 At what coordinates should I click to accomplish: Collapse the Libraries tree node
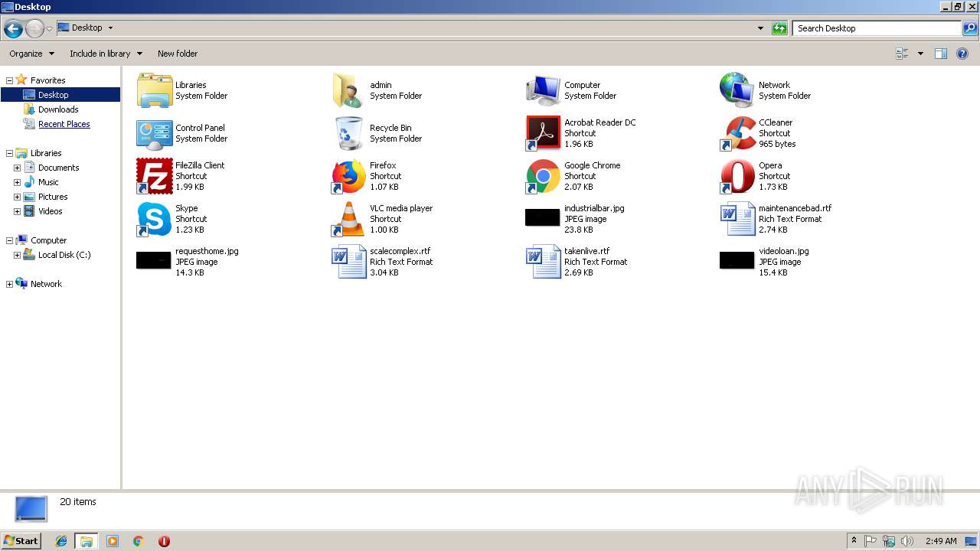[9, 154]
